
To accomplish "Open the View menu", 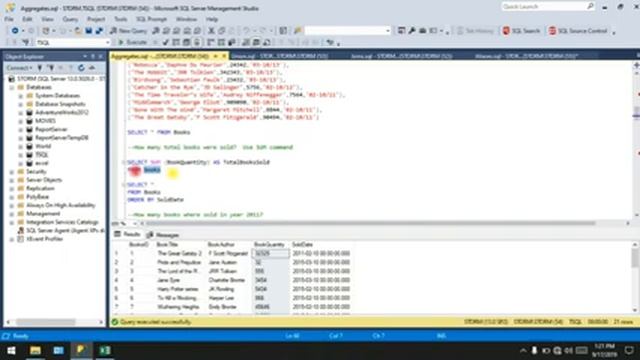I will click(x=47, y=19).
